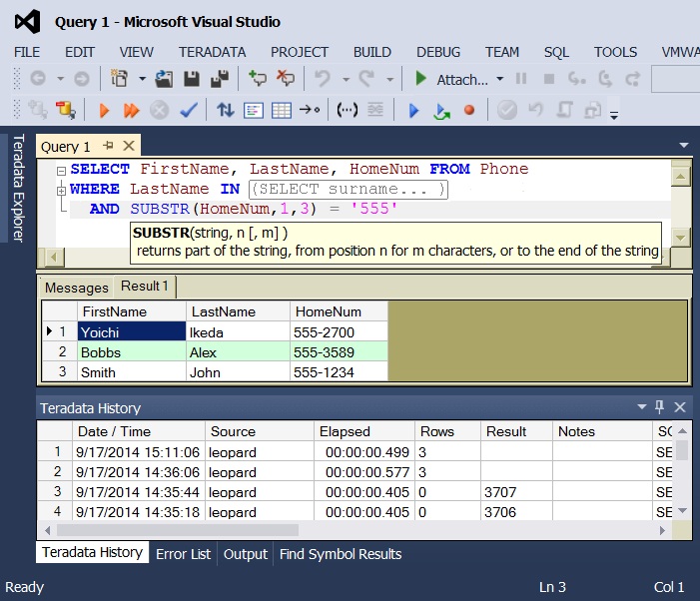
Task: Click the add comment green plus icon
Action: pos(258,78)
